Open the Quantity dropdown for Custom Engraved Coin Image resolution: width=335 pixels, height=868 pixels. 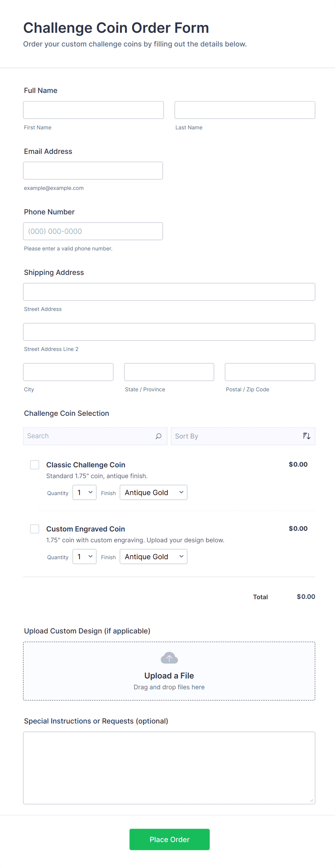tap(84, 556)
